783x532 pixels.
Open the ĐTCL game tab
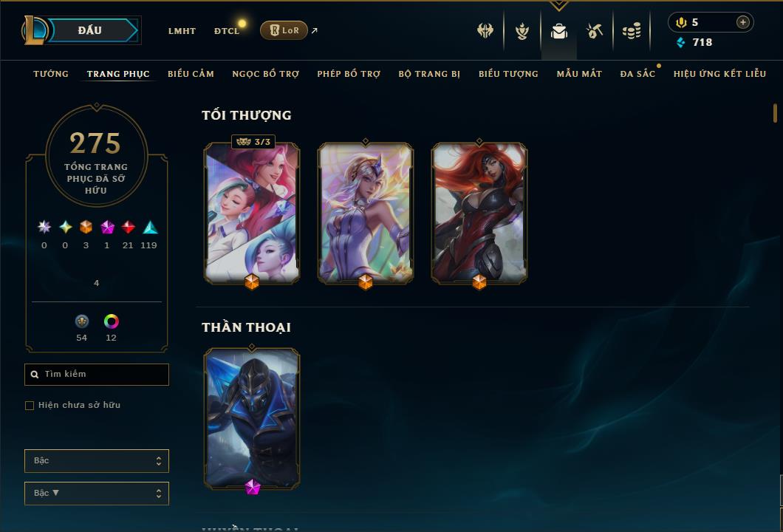227,31
